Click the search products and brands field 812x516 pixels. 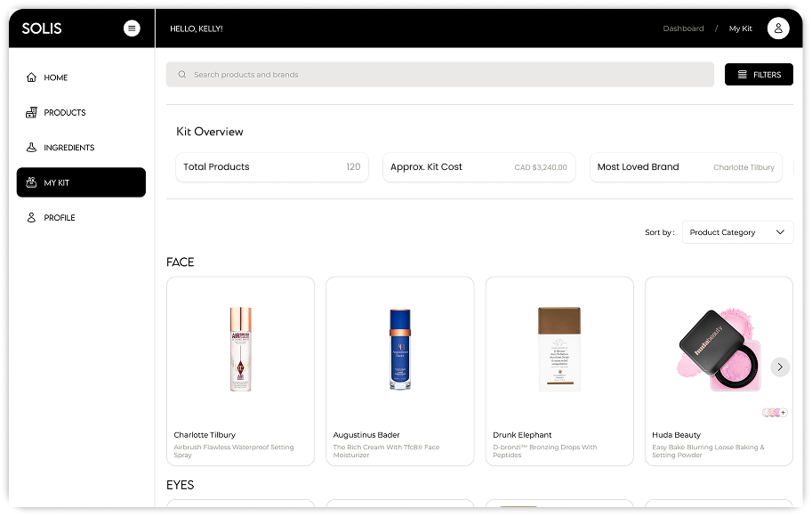[440, 75]
